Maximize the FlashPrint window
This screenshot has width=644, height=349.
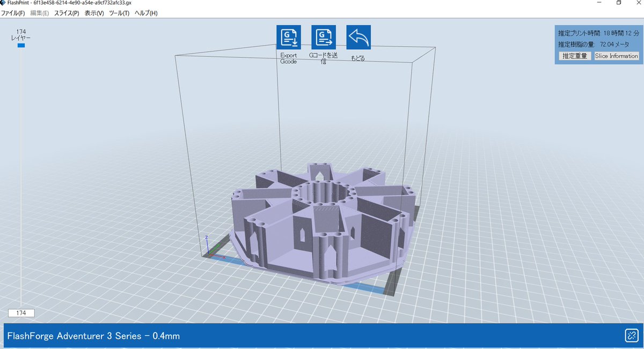619,3
